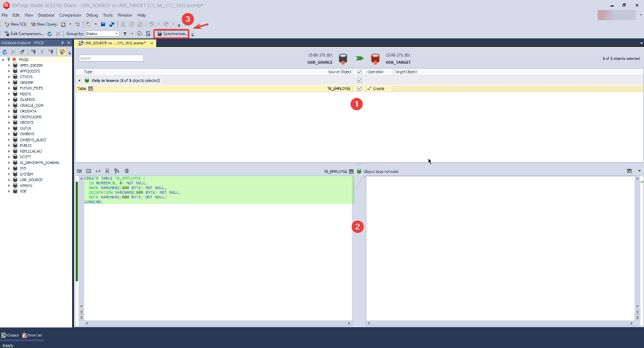Click the target database icon for USR_TARGET

(375, 59)
